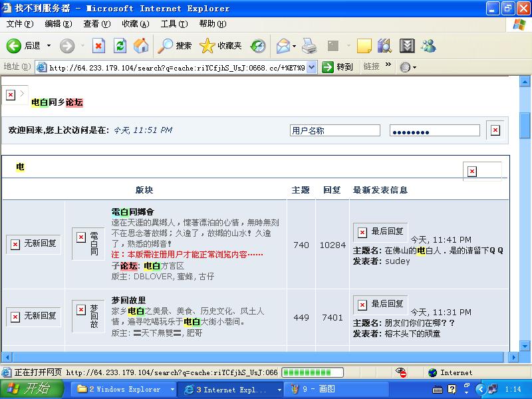Open the 搜索 (Search) toolbar button
Viewport: 532px width, 399px height.
coord(175,46)
